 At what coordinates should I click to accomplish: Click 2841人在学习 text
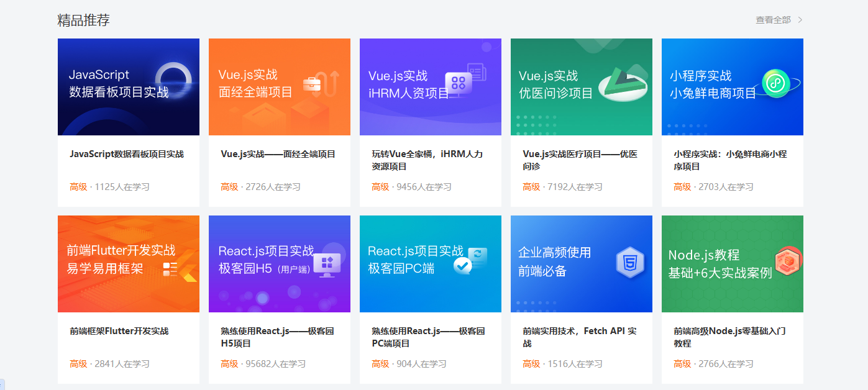click(122, 364)
